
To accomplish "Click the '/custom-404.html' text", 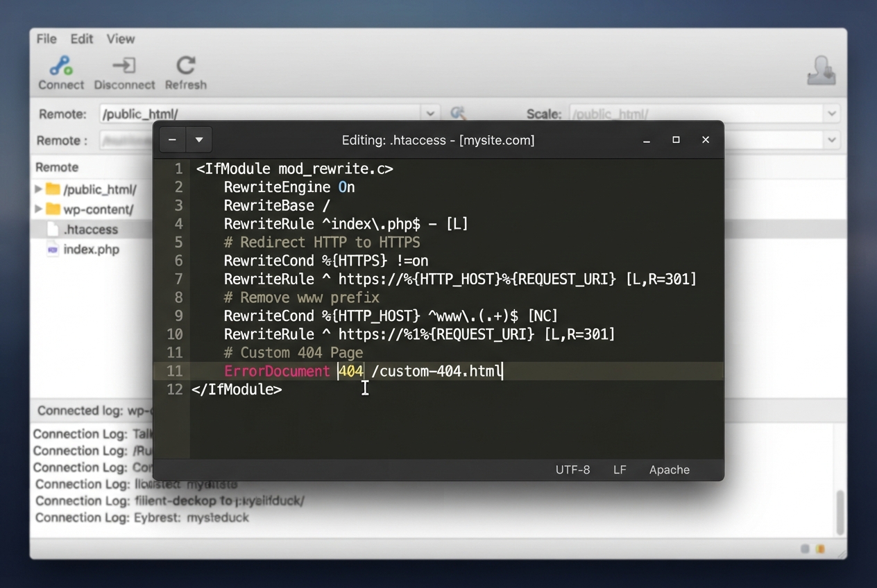I will [x=436, y=371].
